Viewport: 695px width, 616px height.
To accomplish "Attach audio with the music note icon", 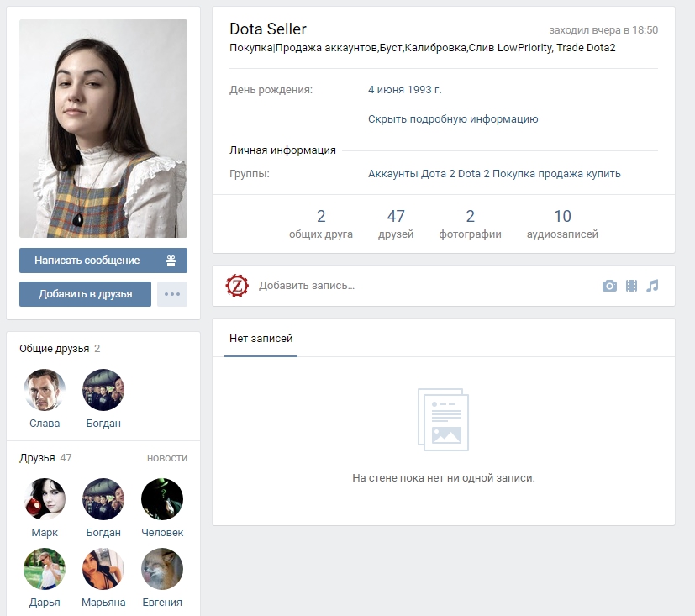I will click(x=652, y=286).
